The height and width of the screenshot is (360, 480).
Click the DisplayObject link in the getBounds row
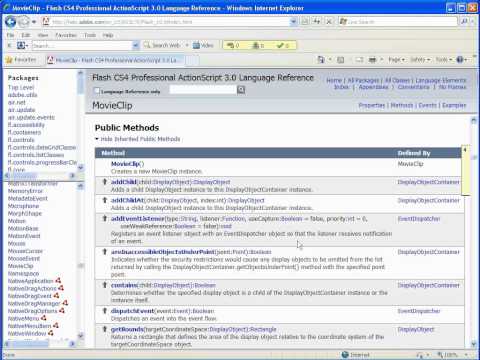[x=416, y=329]
